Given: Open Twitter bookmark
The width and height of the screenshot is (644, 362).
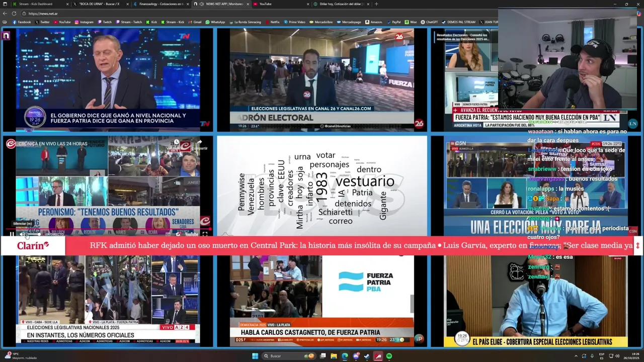Looking at the screenshot, I should coord(42,22).
